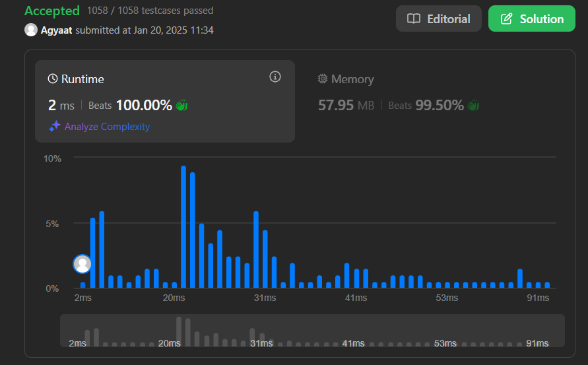The height and width of the screenshot is (365, 588).
Task: Open the Agyaat username profile link
Action: (x=56, y=30)
